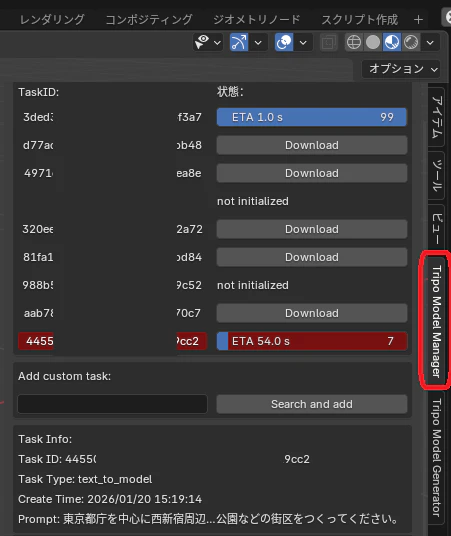Click the Create Time 2026/01/20 line

click(x=110, y=499)
